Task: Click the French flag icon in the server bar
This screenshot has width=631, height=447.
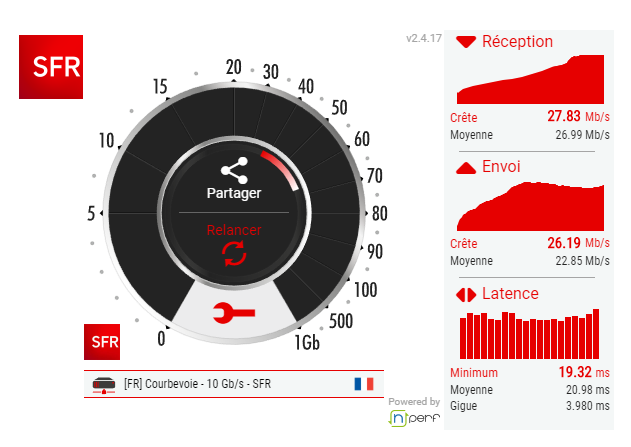Action: tap(364, 384)
